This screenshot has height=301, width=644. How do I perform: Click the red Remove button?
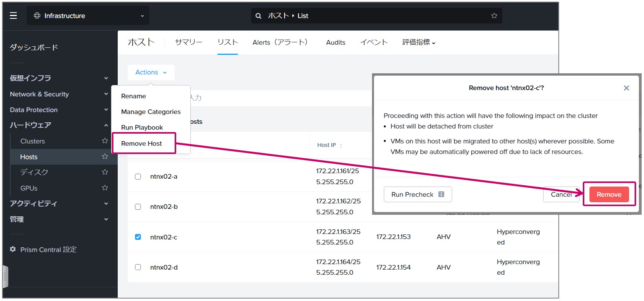tap(609, 194)
